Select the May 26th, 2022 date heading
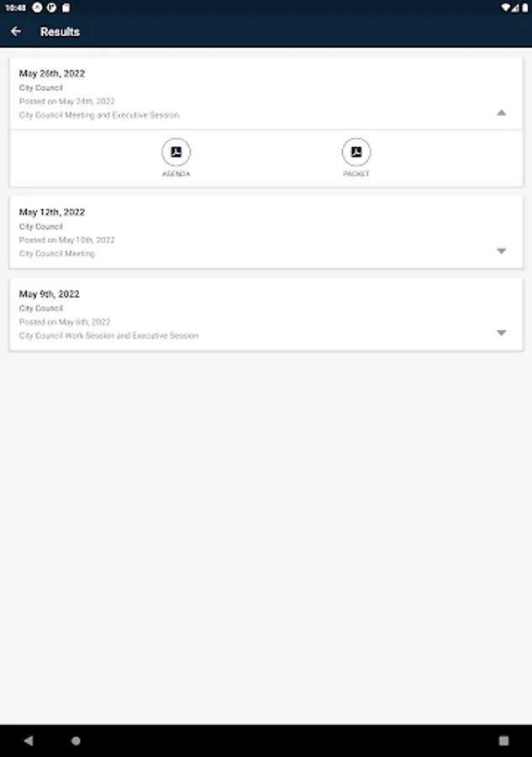The image size is (532, 757). coord(52,74)
